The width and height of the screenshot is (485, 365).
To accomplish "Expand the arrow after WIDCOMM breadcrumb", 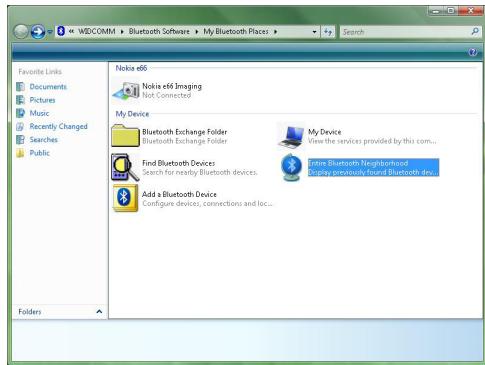I will coord(122,32).
